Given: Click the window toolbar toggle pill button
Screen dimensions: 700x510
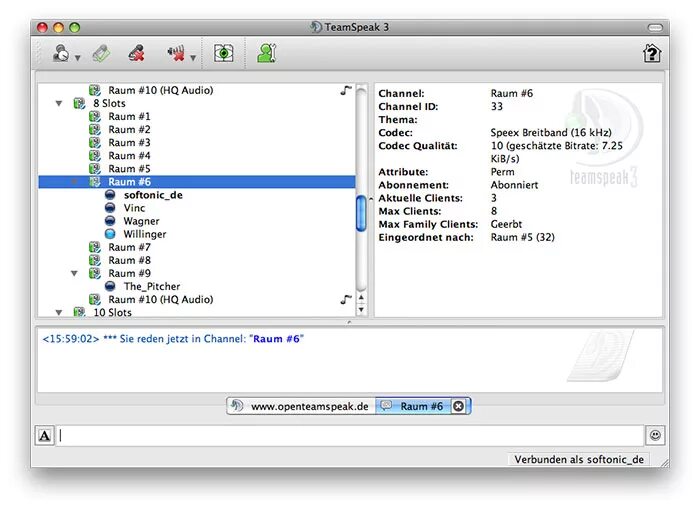Looking at the screenshot, I should pos(655,28).
